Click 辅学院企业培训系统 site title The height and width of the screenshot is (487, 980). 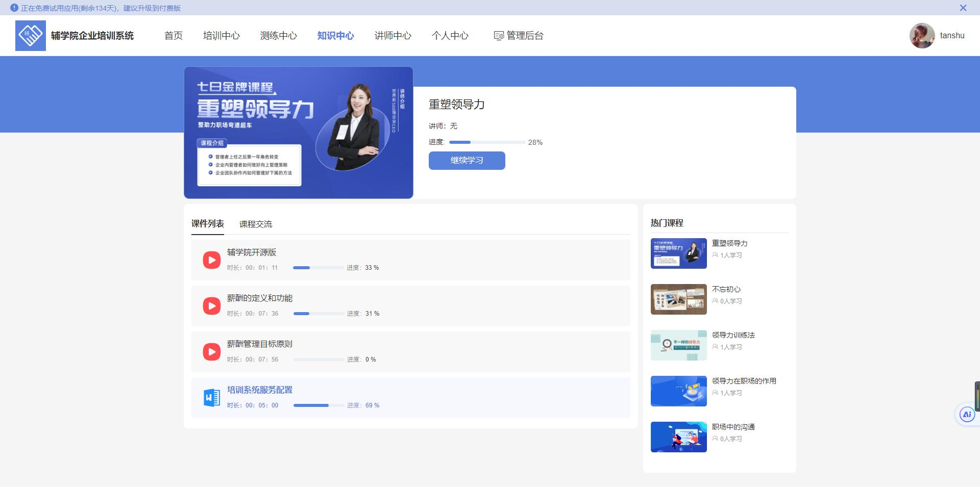(x=92, y=36)
